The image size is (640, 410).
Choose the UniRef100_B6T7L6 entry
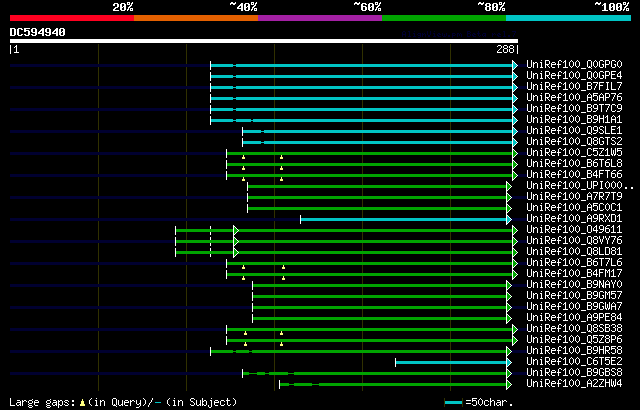574,263
